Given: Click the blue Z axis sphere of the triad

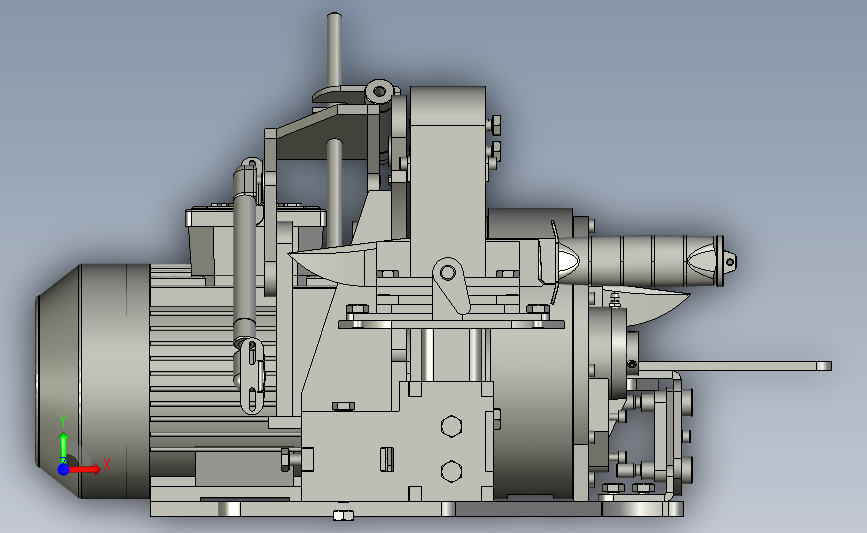Looking at the screenshot, I should click(x=63, y=469).
